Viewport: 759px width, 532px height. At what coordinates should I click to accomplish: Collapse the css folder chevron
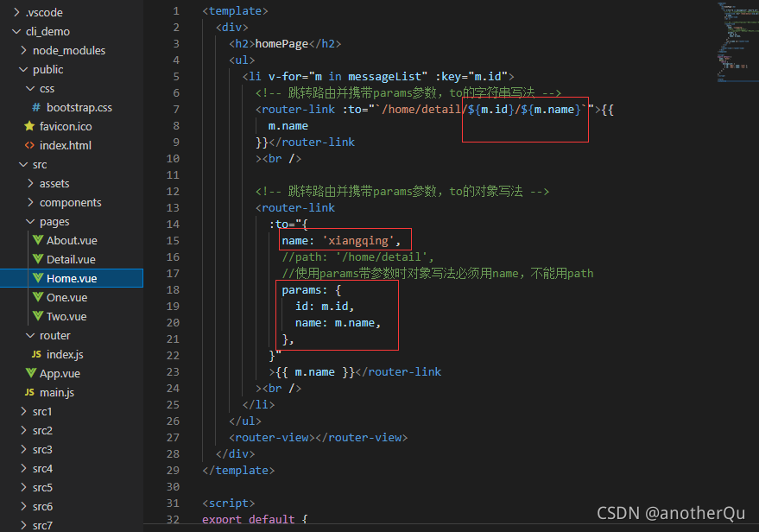click(x=30, y=89)
